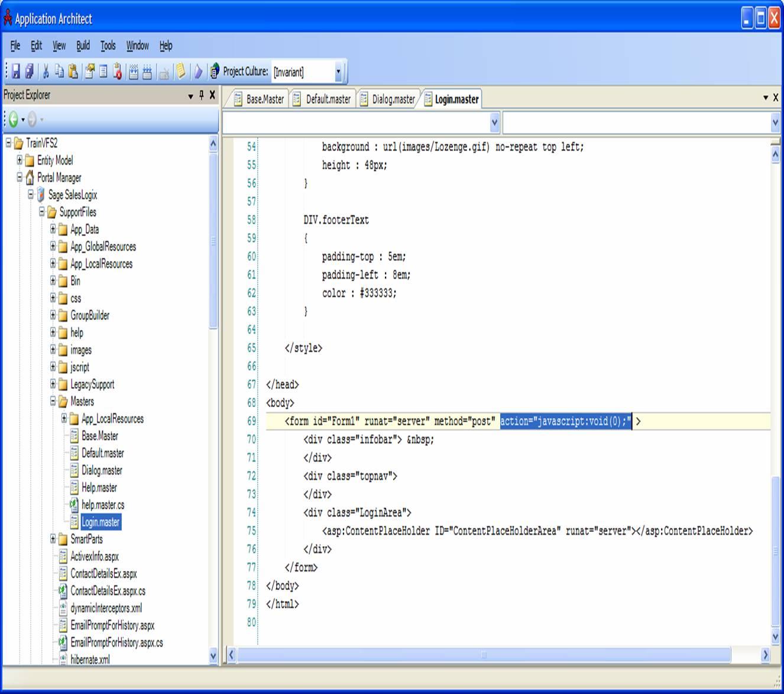784x694 pixels.
Task: Click the second build calendar-style icon
Action: (x=147, y=72)
